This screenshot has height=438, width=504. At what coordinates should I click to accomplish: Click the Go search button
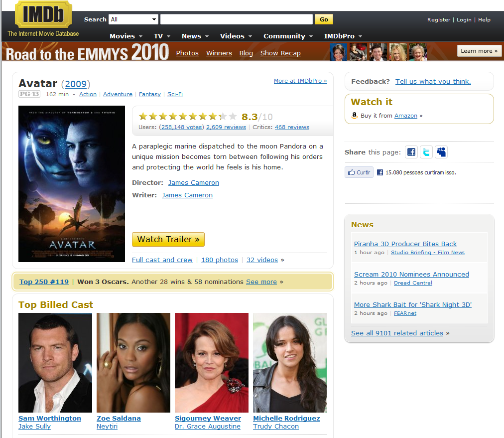(324, 19)
